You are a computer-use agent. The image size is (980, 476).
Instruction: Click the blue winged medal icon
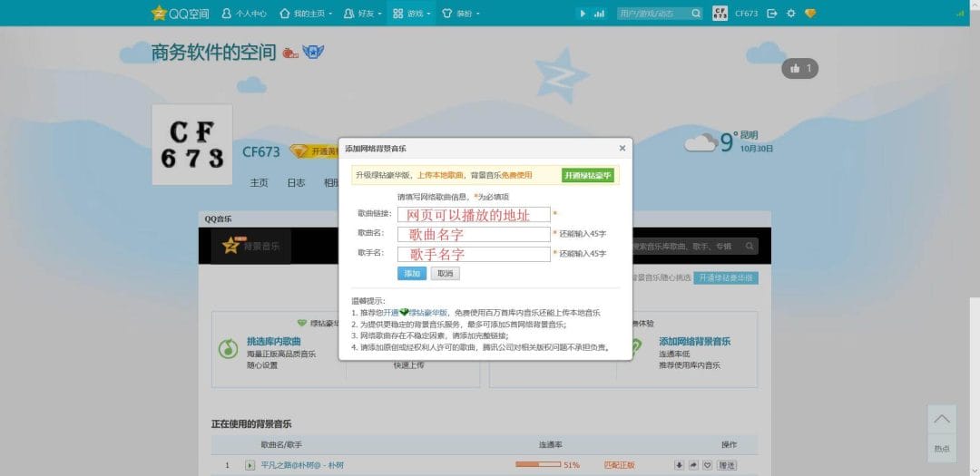tap(313, 52)
